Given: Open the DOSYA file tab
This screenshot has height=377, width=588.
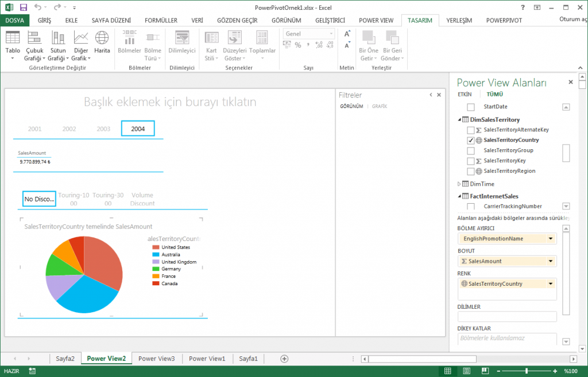Looking at the screenshot, I should (14, 20).
